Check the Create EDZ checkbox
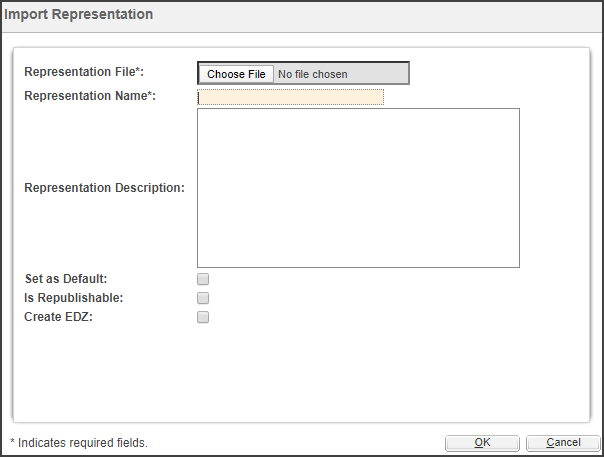 [x=203, y=317]
